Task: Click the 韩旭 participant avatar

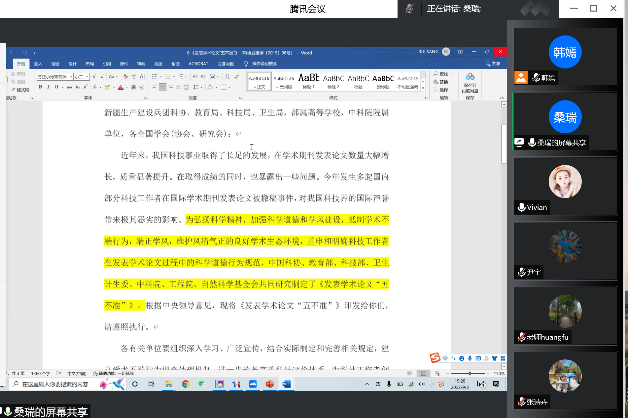Action: point(565,50)
